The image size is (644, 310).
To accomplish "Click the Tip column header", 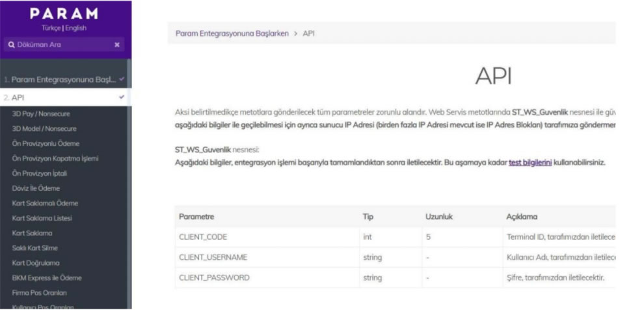I will 368,217.
